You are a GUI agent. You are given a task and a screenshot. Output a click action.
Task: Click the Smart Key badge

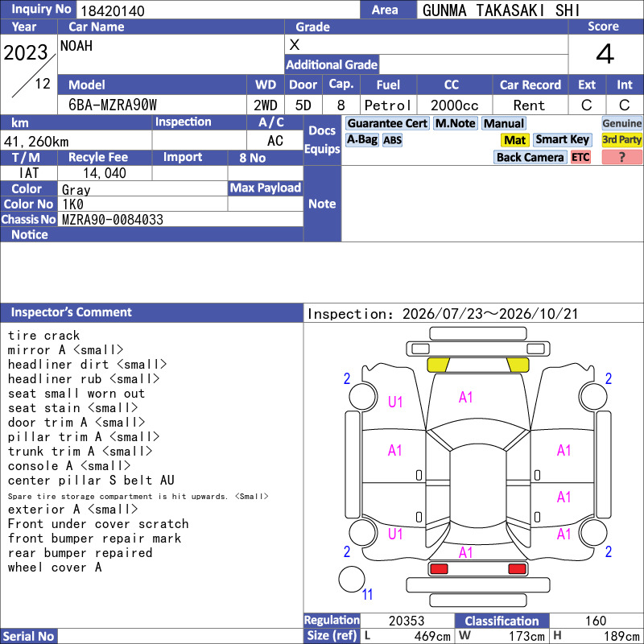click(x=562, y=140)
